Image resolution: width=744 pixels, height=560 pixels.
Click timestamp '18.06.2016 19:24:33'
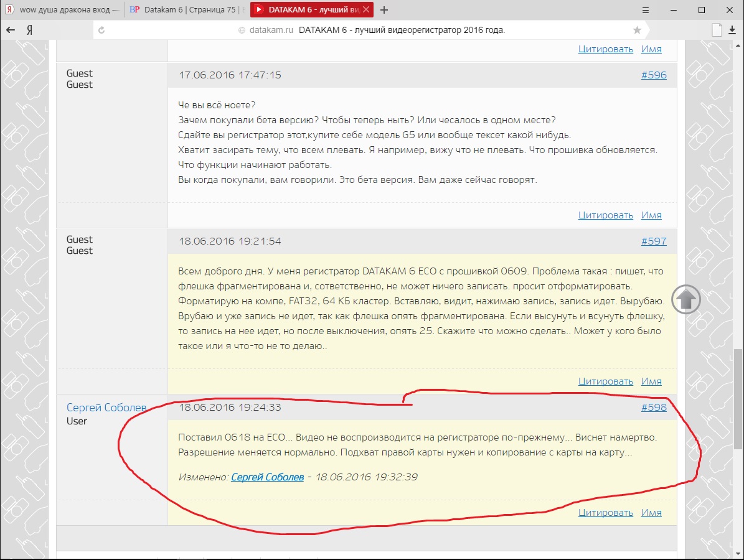pyautogui.click(x=230, y=408)
